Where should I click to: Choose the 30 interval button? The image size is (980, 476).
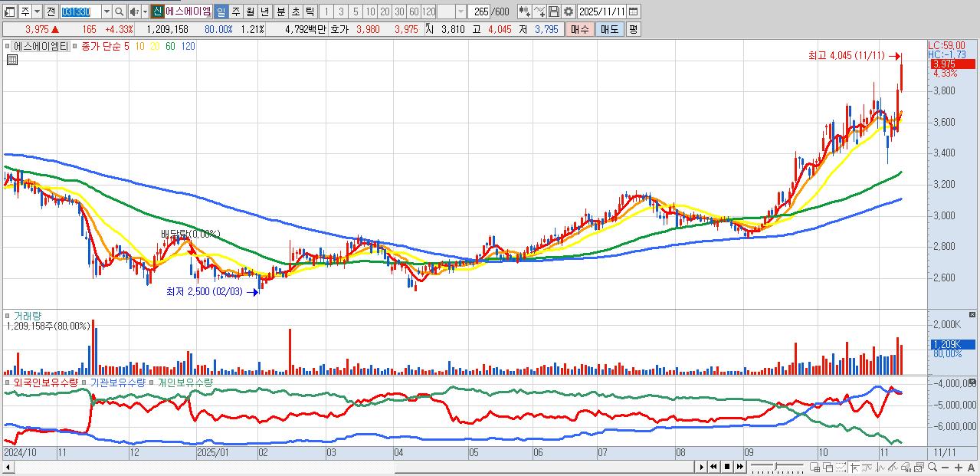(399, 12)
